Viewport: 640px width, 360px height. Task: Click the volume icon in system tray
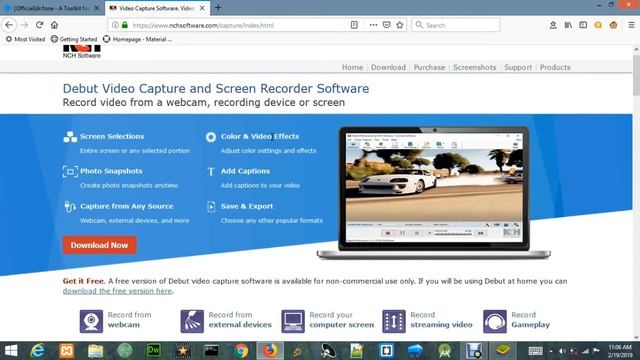point(562,351)
